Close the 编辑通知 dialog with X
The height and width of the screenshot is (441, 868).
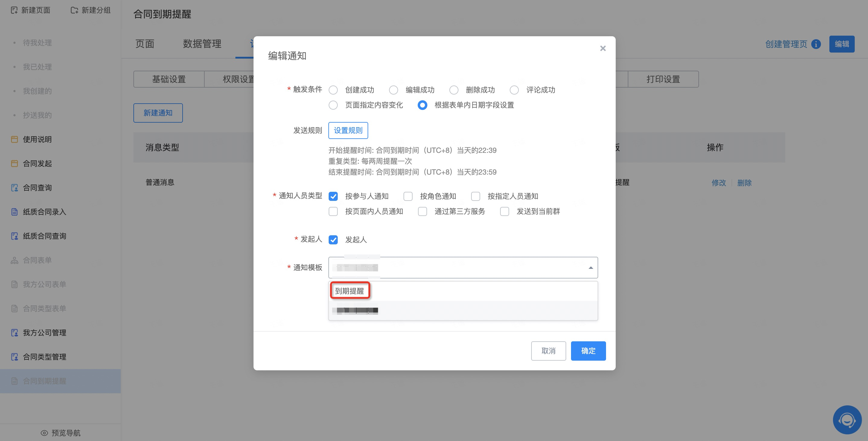[x=603, y=49]
